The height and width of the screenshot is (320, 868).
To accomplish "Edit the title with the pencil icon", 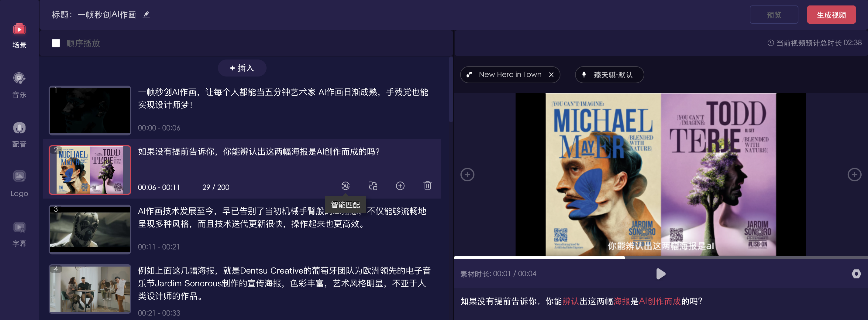I will 146,15.
